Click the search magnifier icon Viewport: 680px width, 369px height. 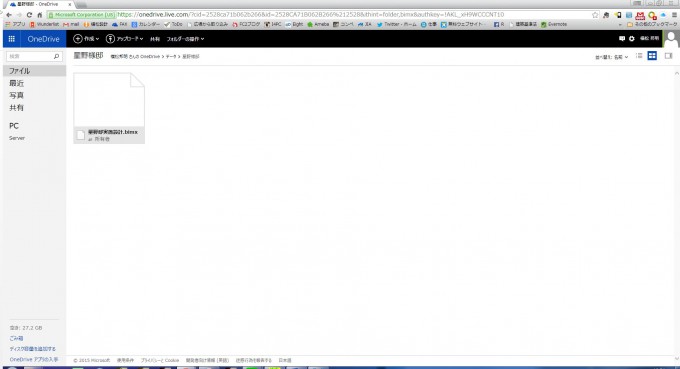click(56, 56)
